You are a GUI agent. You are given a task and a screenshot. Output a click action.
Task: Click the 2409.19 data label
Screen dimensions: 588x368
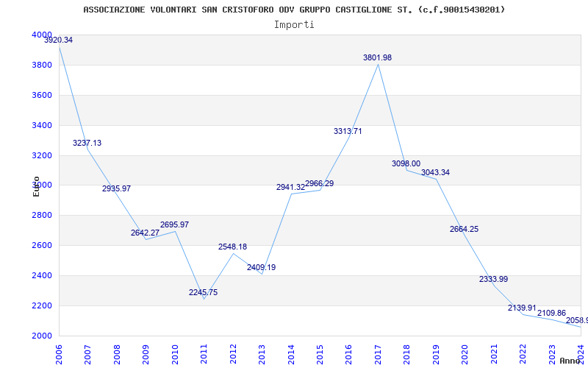click(262, 267)
